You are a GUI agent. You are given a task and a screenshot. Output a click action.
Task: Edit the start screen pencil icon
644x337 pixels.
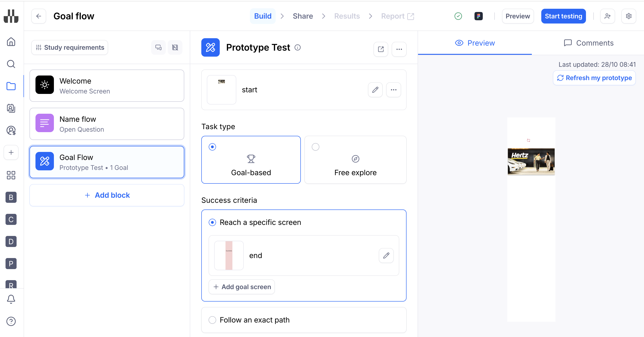[375, 90]
